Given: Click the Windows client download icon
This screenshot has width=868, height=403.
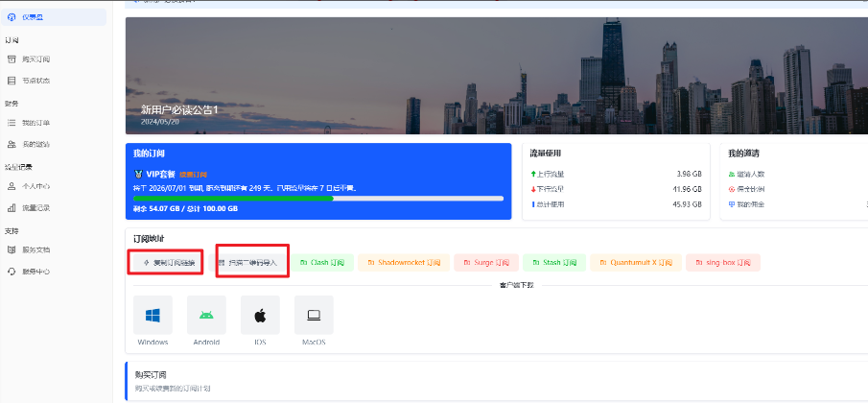Looking at the screenshot, I should pyautogui.click(x=152, y=315).
